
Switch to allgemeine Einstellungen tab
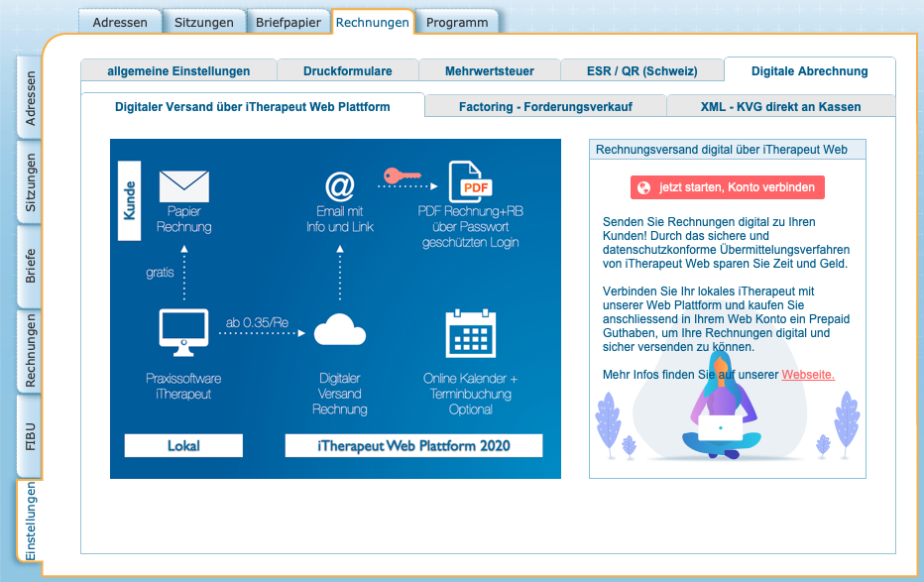coord(178,70)
